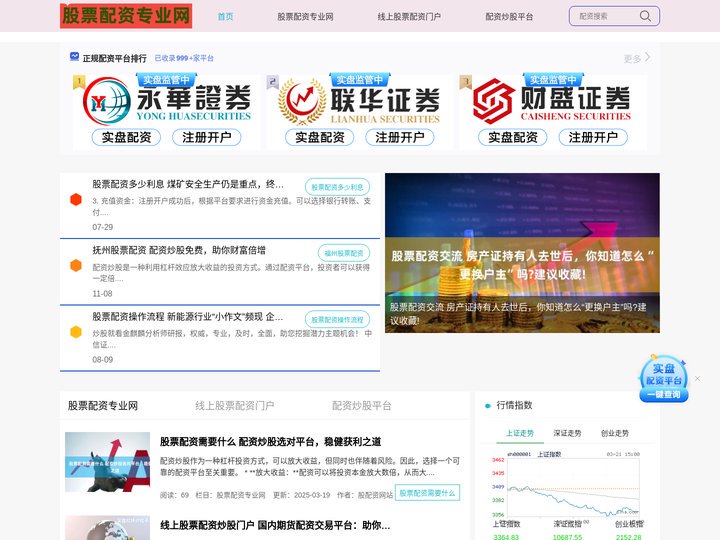Click 实盘配资 under 永華證券
This screenshot has height=540, width=720.
[126, 137]
